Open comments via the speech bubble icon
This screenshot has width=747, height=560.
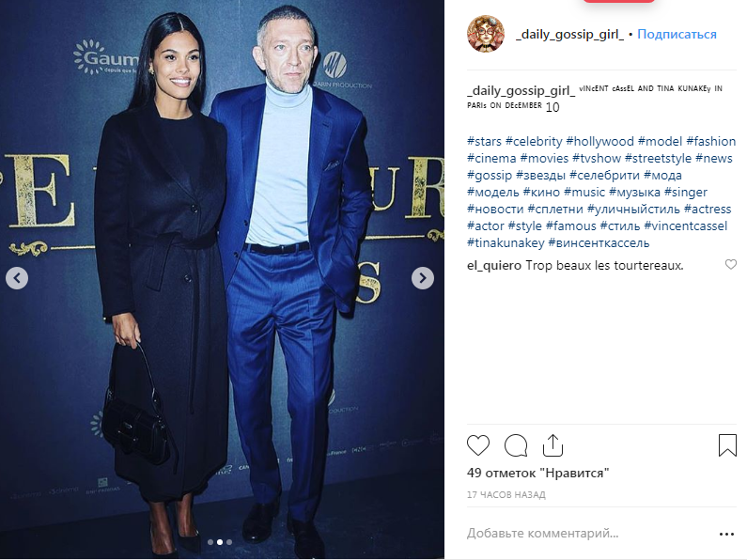click(x=516, y=445)
